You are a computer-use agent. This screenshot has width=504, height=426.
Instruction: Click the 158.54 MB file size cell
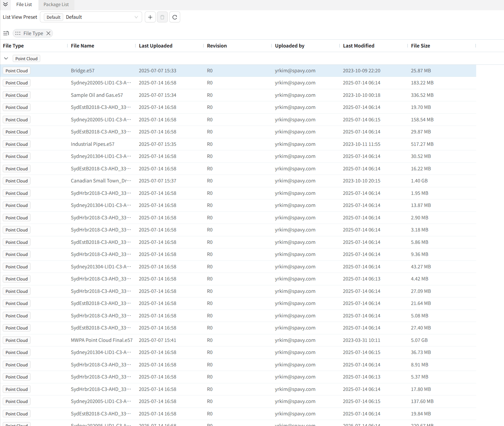coord(422,120)
